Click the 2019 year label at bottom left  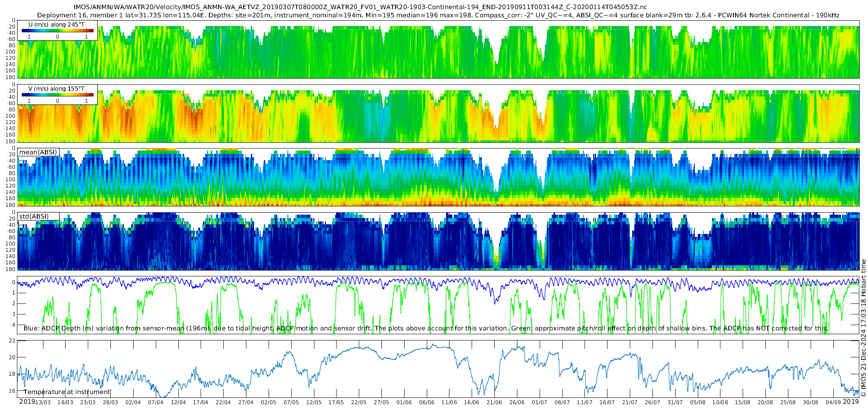pyautogui.click(x=27, y=402)
